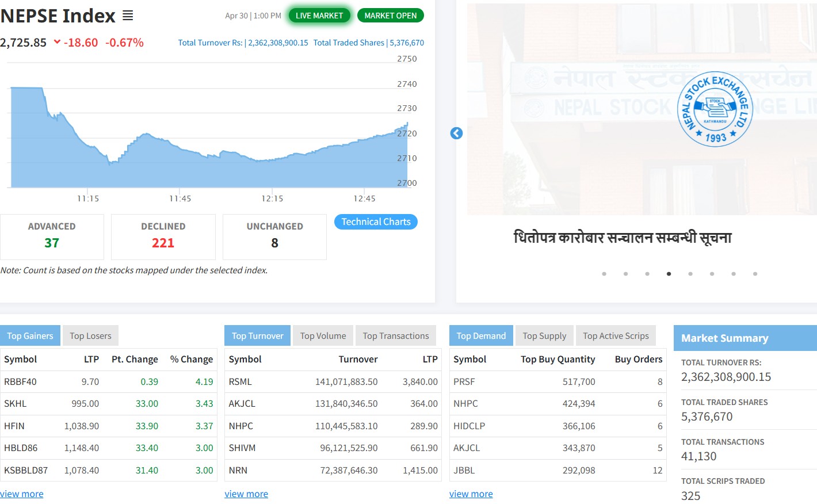The width and height of the screenshot is (817, 504).
Task: Open the Top Volume tab
Action: [x=323, y=336]
